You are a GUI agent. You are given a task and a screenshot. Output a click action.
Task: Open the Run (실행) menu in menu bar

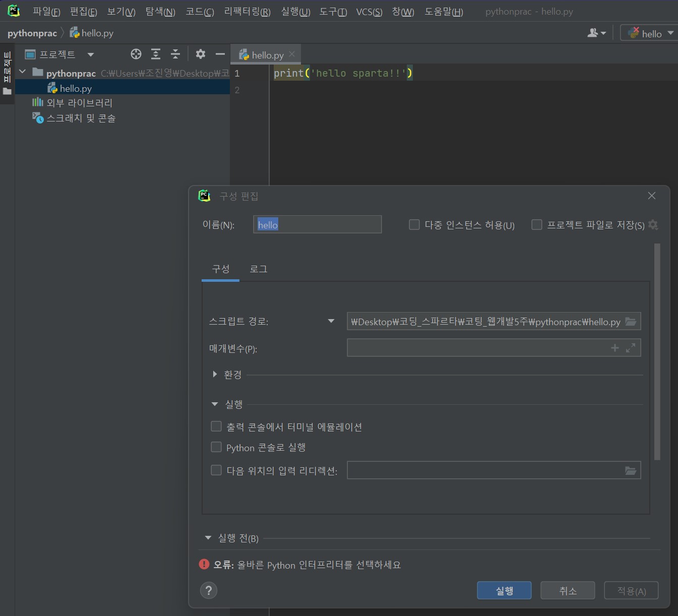[x=295, y=12]
